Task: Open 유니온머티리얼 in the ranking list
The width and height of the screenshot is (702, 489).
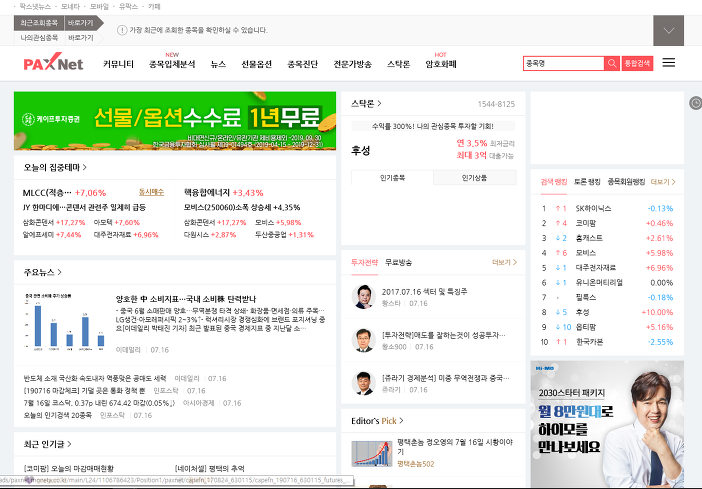Action: pos(599,283)
